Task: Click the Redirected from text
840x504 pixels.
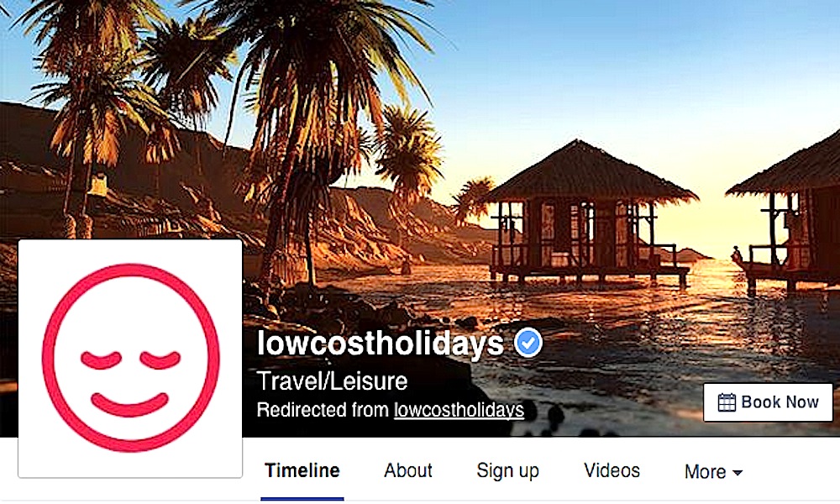Action: [x=323, y=410]
